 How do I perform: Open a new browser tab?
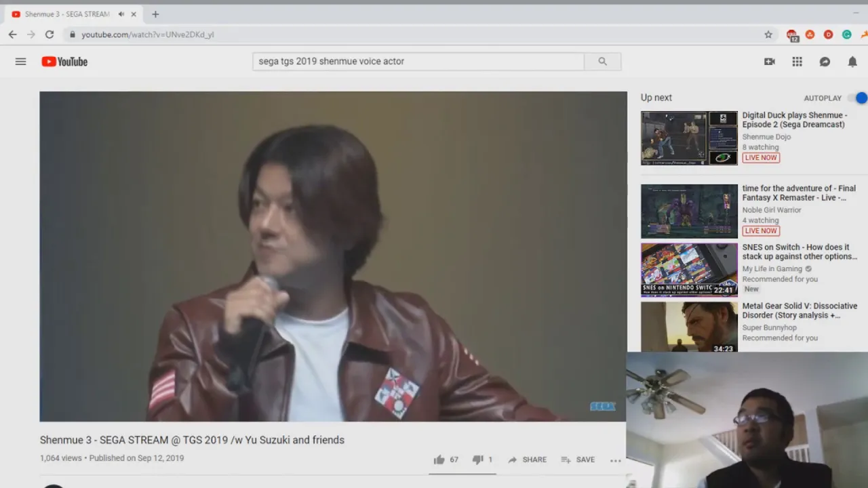click(x=155, y=14)
